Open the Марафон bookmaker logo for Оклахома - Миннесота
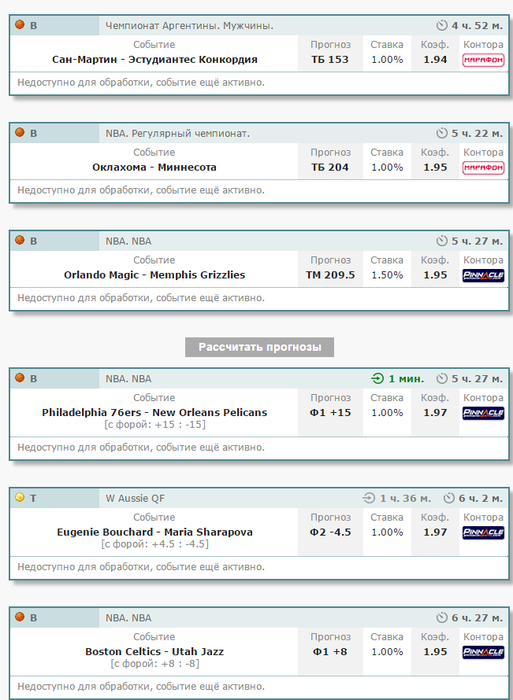This screenshot has height=700, width=513. (x=483, y=168)
